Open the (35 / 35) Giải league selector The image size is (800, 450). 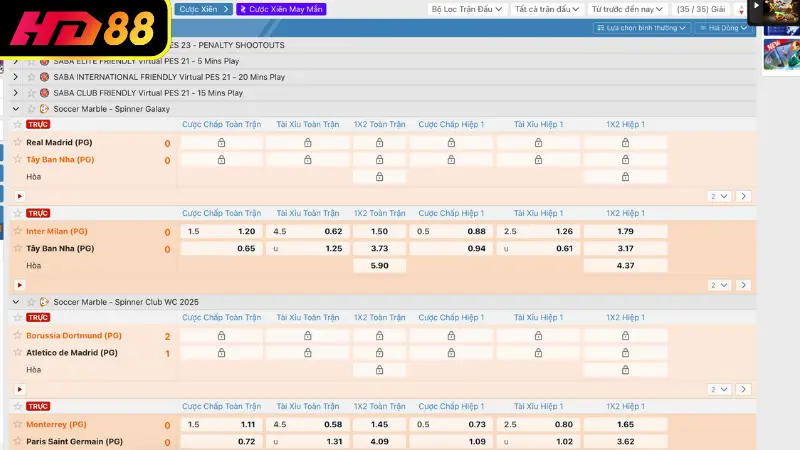[701, 9]
